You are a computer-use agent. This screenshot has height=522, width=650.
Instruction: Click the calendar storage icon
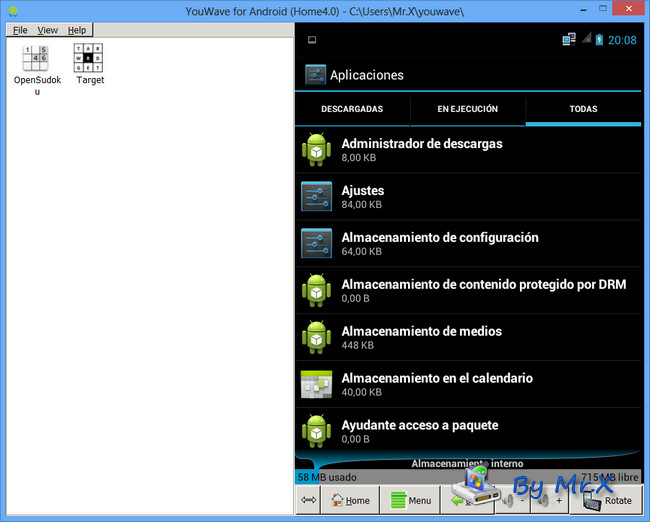(x=316, y=384)
